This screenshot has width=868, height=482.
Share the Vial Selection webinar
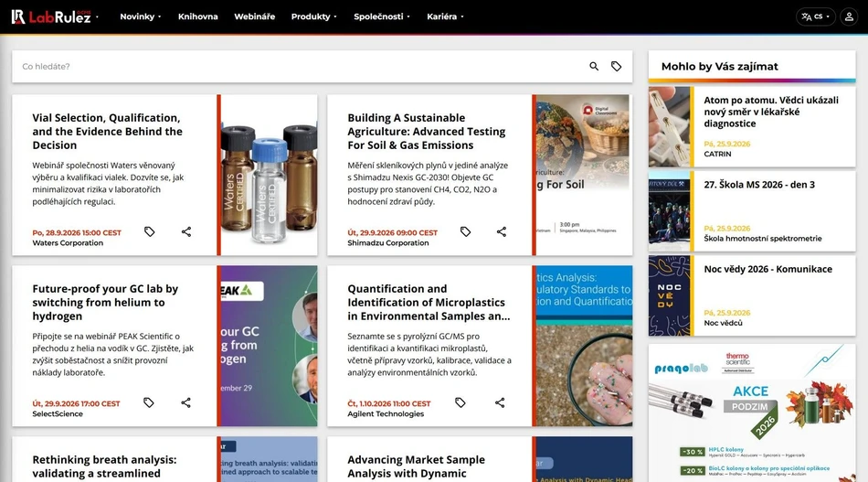click(186, 231)
